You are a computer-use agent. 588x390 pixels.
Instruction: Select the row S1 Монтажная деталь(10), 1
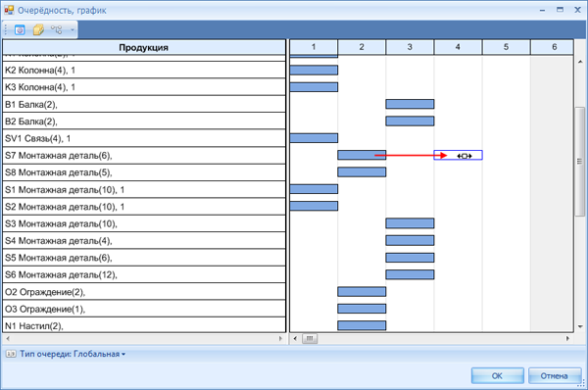(x=144, y=189)
